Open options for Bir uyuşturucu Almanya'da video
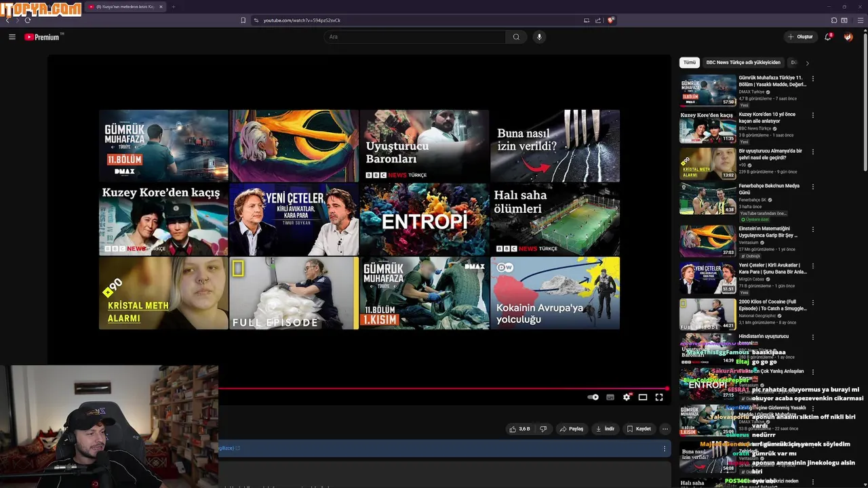 point(812,152)
